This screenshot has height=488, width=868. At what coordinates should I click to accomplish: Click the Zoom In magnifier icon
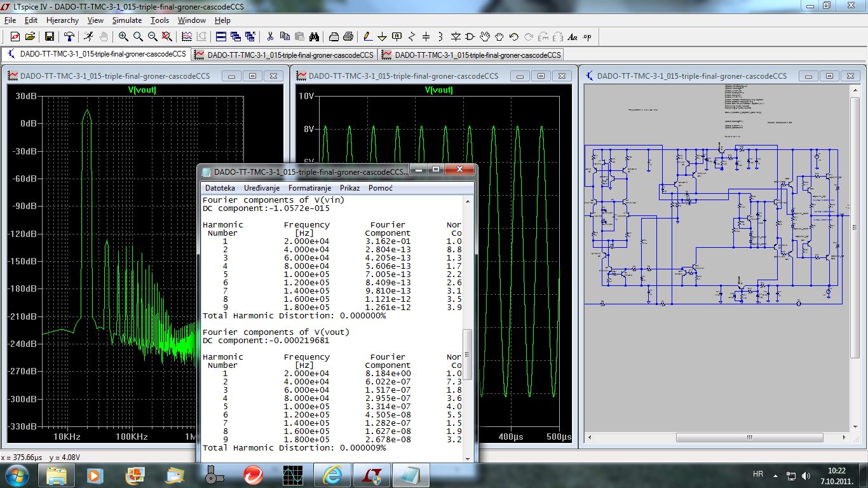[x=123, y=37]
